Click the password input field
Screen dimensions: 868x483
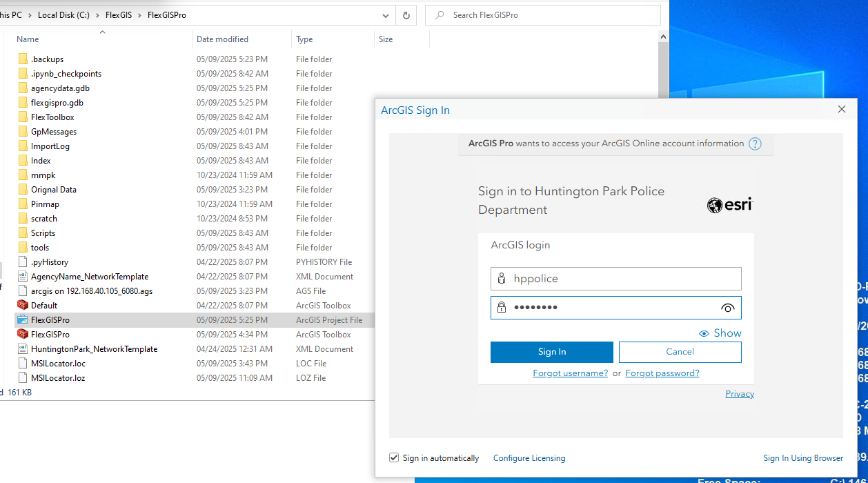point(616,308)
